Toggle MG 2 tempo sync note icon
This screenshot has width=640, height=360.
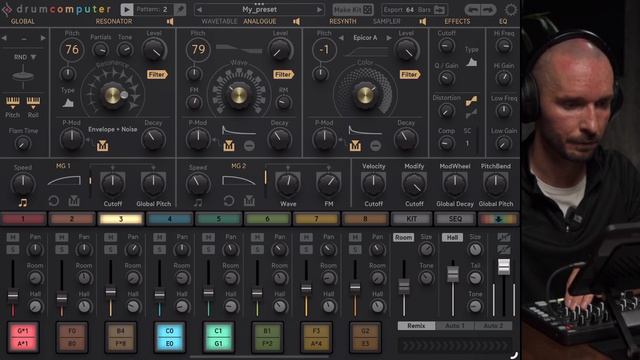(198, 202)
